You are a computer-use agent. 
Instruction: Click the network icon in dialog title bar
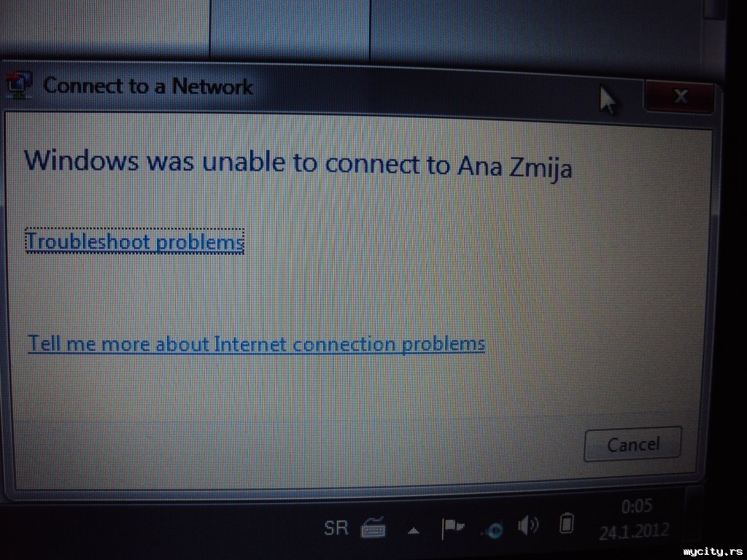[18, 85]
